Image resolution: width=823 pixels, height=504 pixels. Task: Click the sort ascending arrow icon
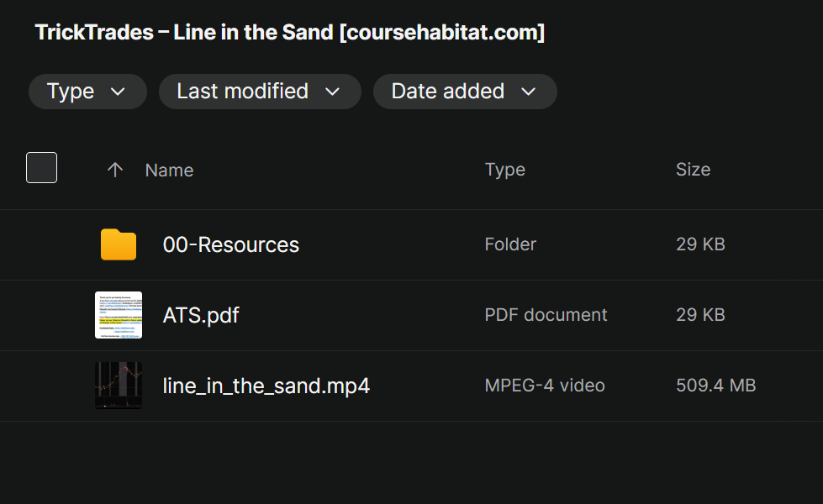coord(115,170)
